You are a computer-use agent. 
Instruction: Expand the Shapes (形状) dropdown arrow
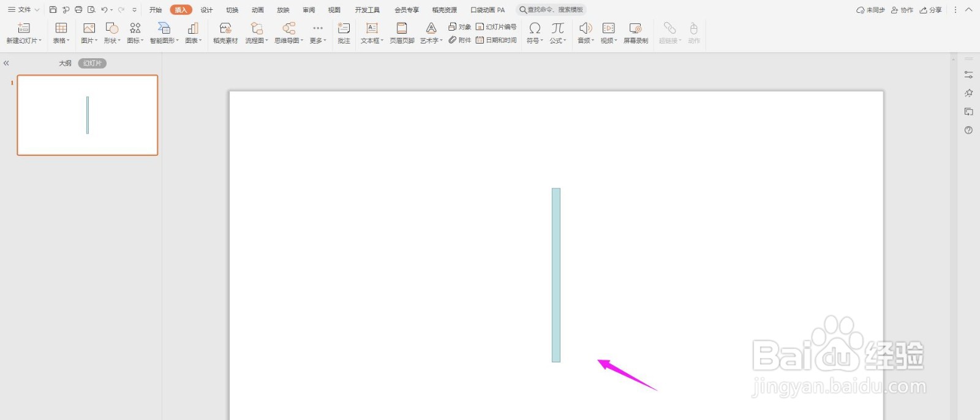click(x=119, y=41)
